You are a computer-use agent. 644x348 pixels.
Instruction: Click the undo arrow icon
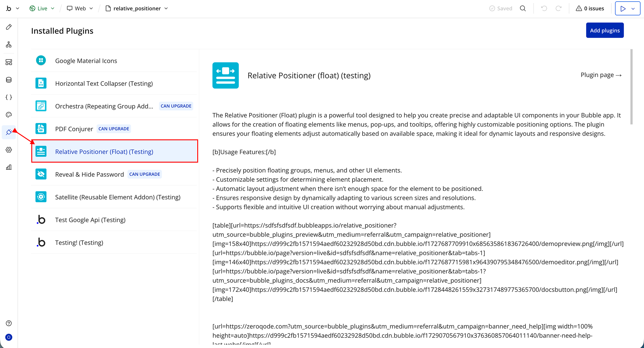click(544, 8)
